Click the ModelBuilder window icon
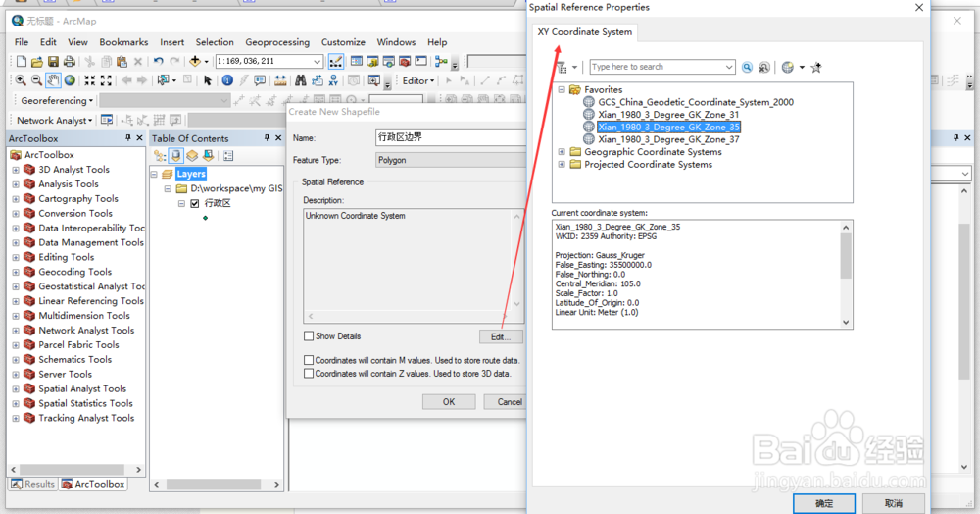The height and width of the screenshot is (514, 980). 441,61
